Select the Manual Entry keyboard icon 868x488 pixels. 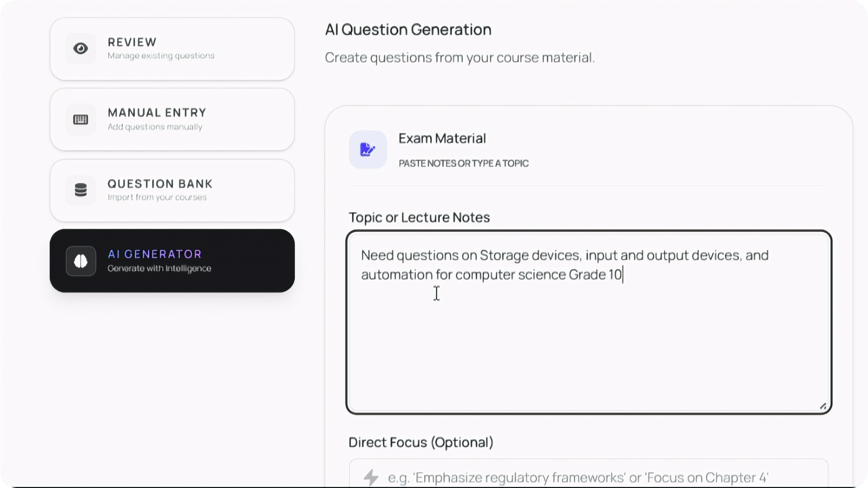click(x=81, y=119)
